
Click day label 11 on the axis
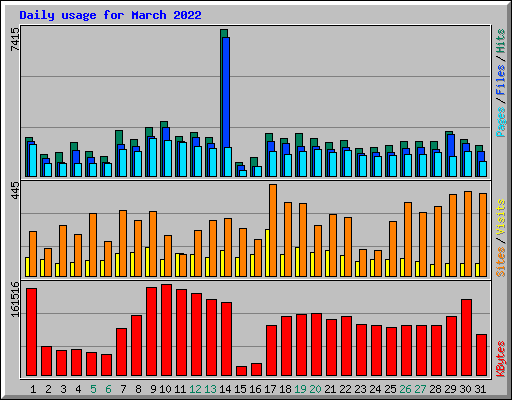pos(180,389)
